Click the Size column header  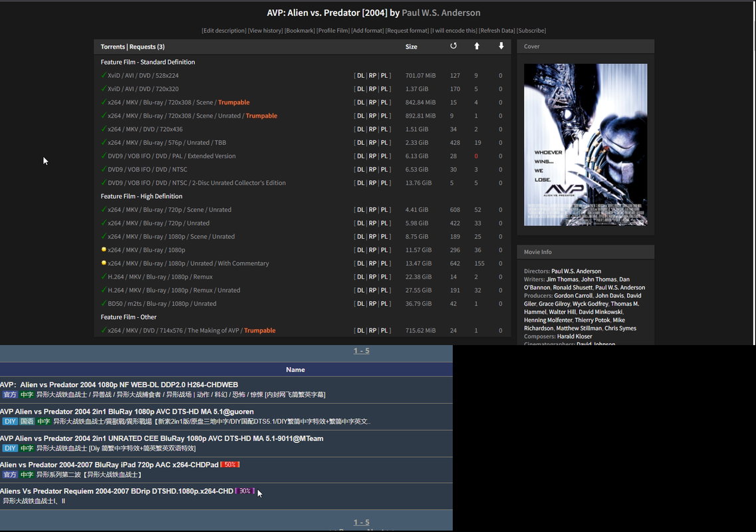click(x=412, y=47)
